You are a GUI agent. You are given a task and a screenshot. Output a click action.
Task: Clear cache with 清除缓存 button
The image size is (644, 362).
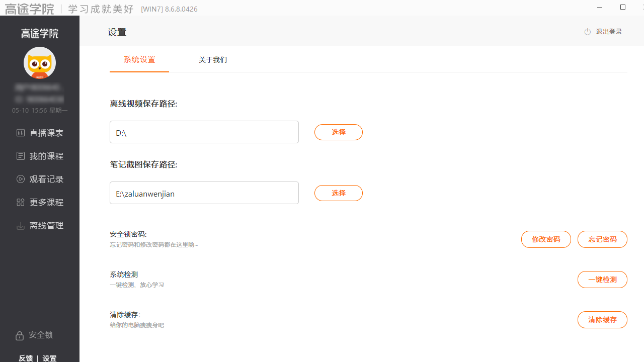pos(602,320)
